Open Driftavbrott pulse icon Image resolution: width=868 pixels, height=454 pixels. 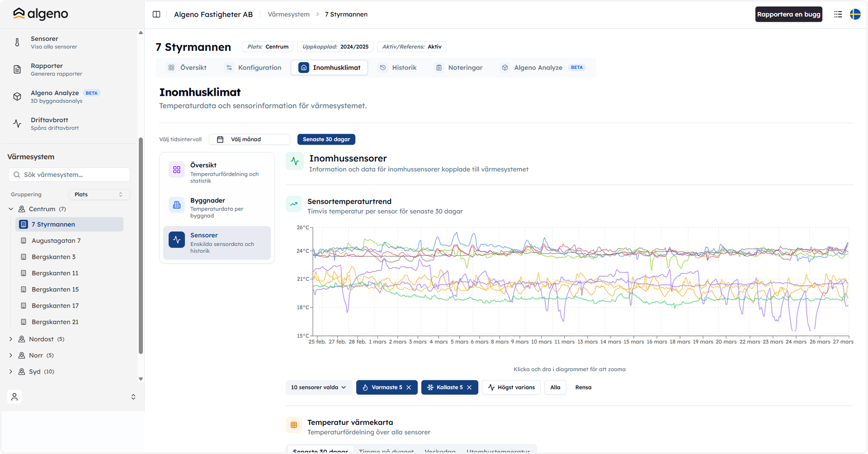pos(17,124)
